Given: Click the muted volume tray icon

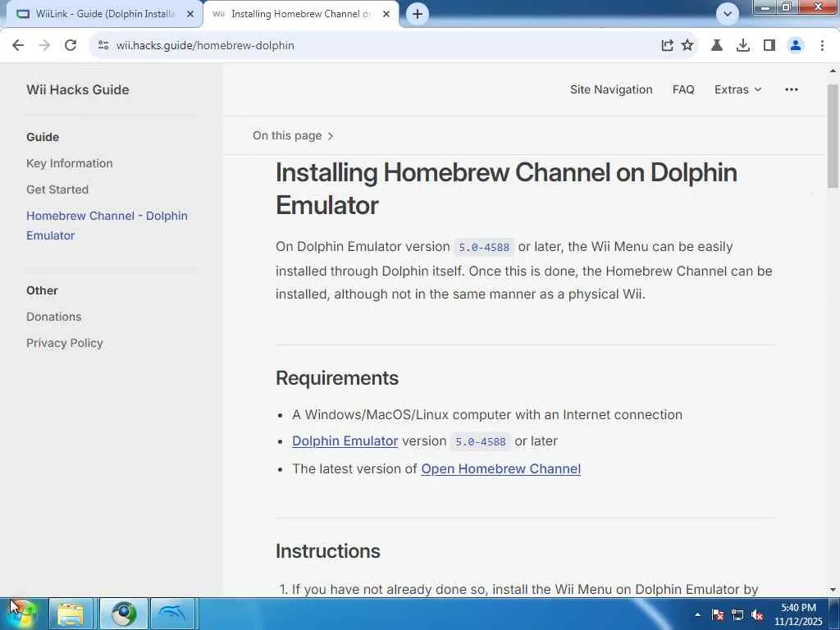Looking at the screenshot, I should coord(757,614).
